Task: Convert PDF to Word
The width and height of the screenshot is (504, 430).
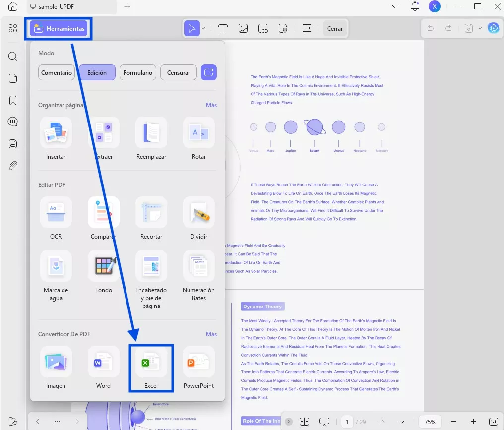Action: click(104, 368)
